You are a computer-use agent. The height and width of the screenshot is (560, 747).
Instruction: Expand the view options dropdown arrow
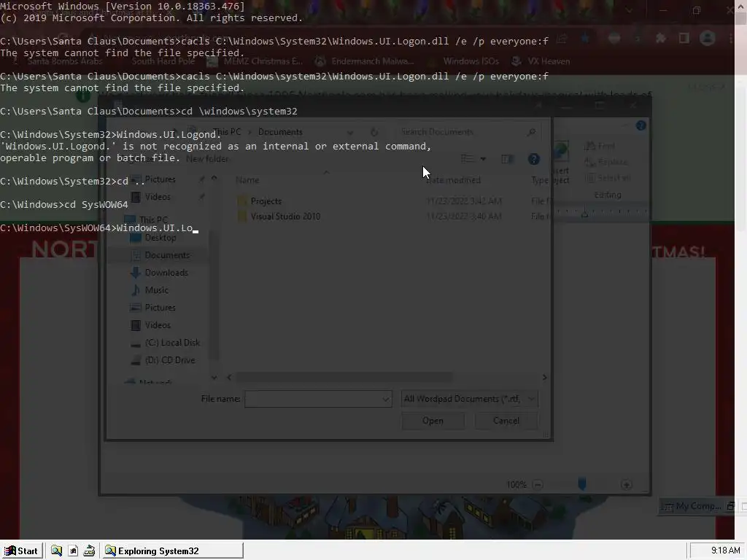483,159
